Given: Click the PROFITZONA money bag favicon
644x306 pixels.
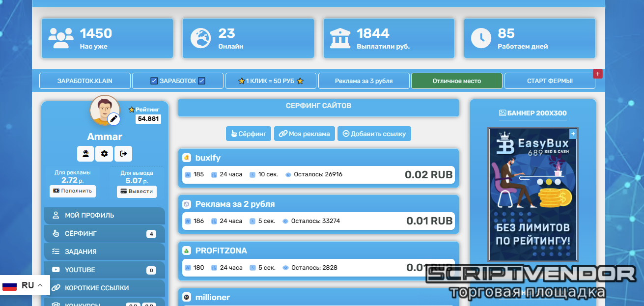Looking at the screenshot, I should coord(187,250).
